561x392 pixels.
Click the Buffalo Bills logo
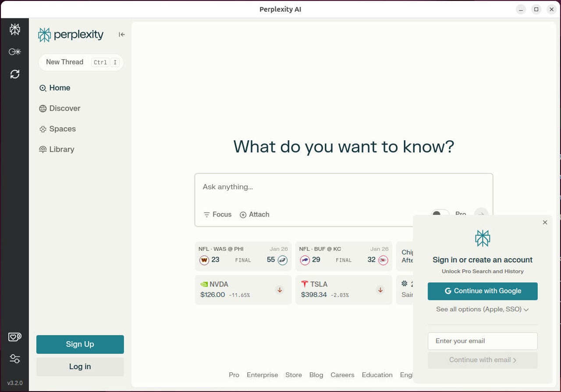click(305, 260)
